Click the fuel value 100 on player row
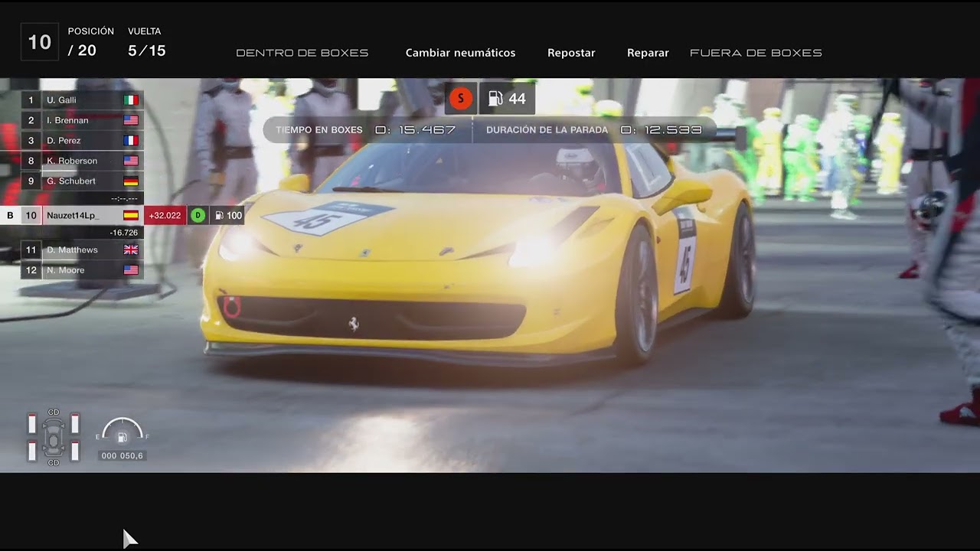Viewport: 980px width, 551px height. coord(234,216)
